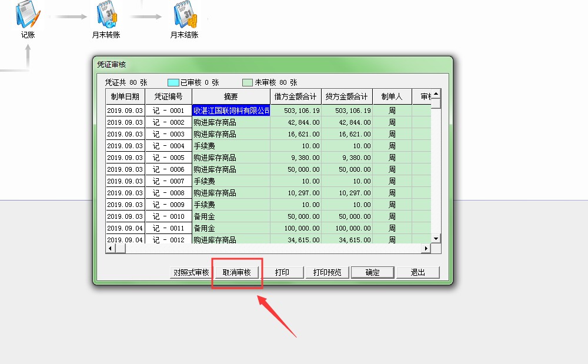The height and width of the screenshot is (364, 588).
Task: Select voucher 记 - 0005 number cell
Action: click(x=169, y=158)
